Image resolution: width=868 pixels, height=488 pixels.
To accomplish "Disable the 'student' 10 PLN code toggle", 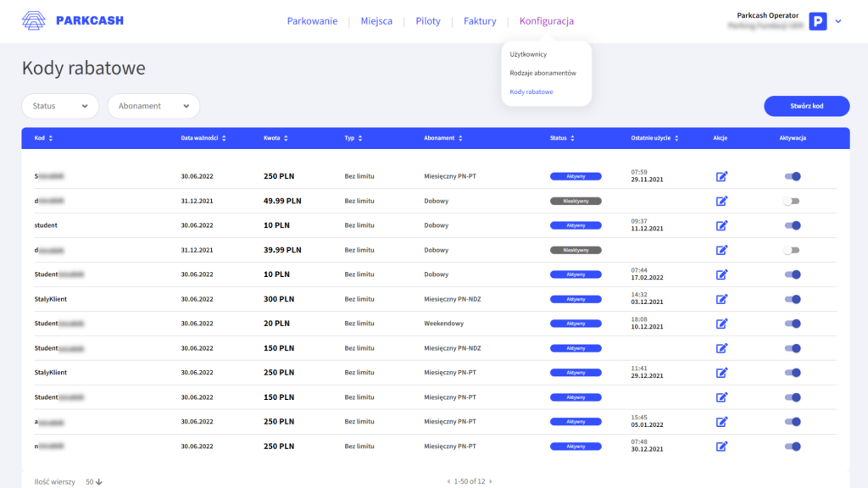I will pos(792,225).
